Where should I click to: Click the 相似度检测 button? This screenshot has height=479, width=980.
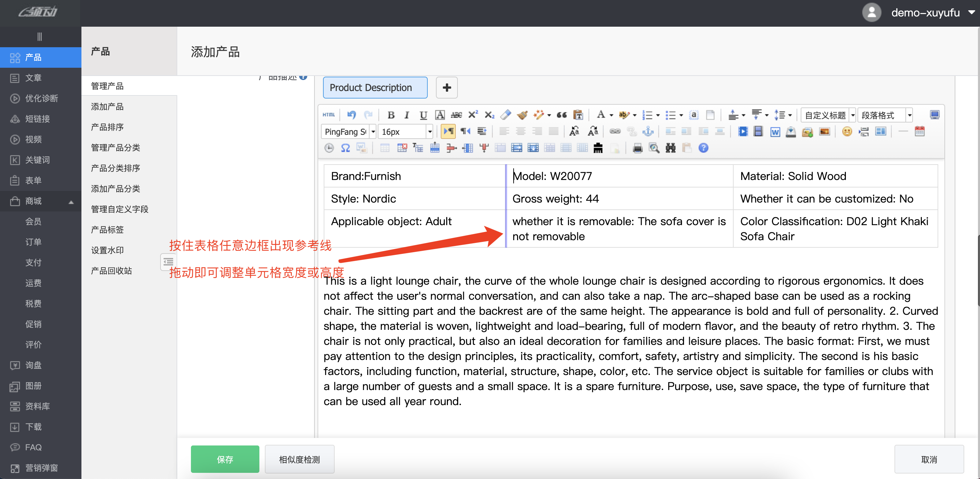pyautogui.click(x=299, y=459)
